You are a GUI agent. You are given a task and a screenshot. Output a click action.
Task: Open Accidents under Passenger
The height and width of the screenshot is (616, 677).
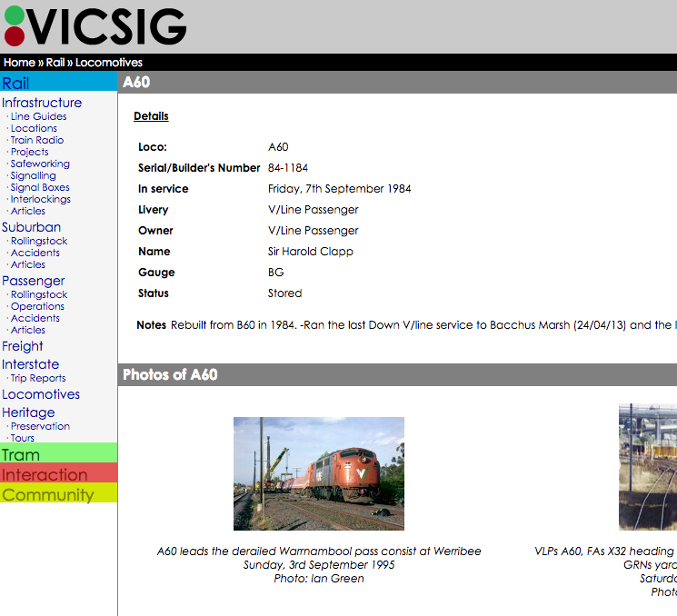pos(35,318)
